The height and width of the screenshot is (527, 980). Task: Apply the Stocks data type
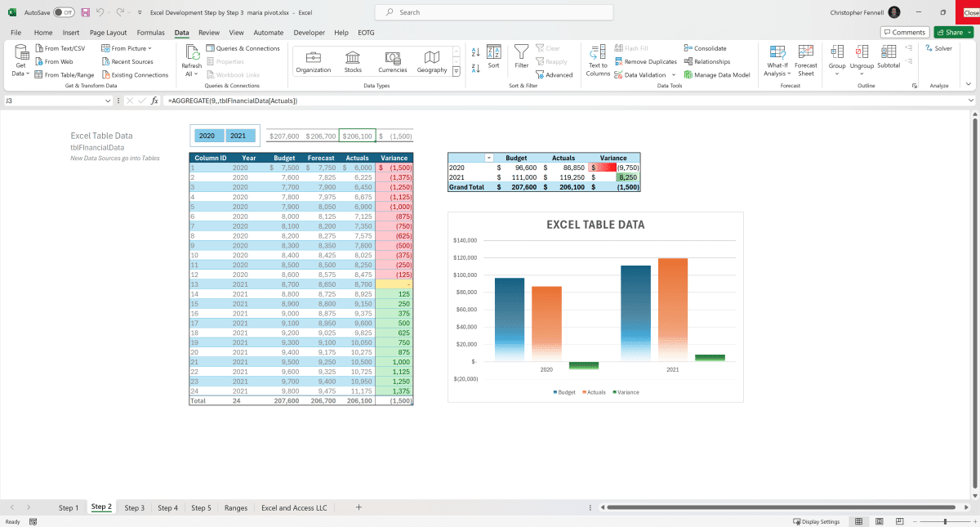click(352, 60)
